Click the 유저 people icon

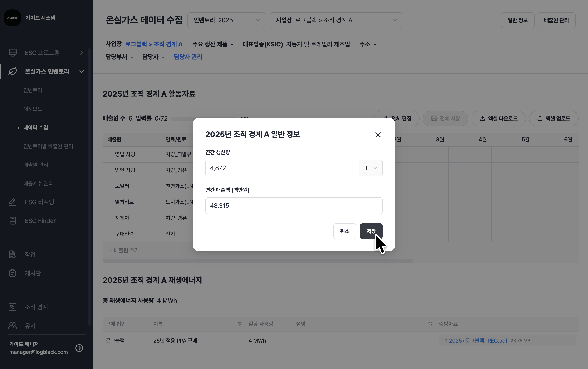tap(12, 326)
